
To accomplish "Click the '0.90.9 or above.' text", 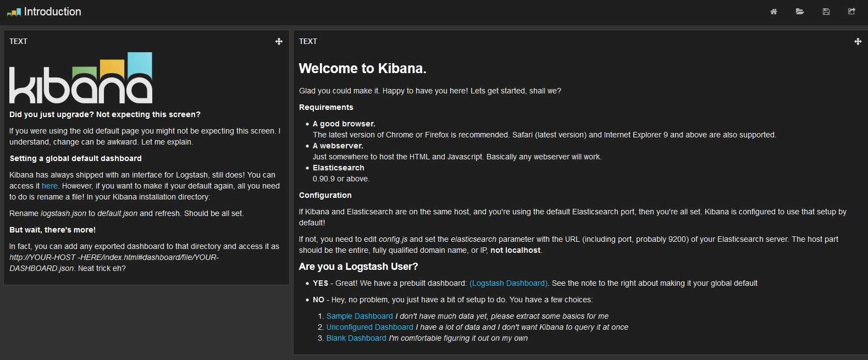I will (341, 179).
